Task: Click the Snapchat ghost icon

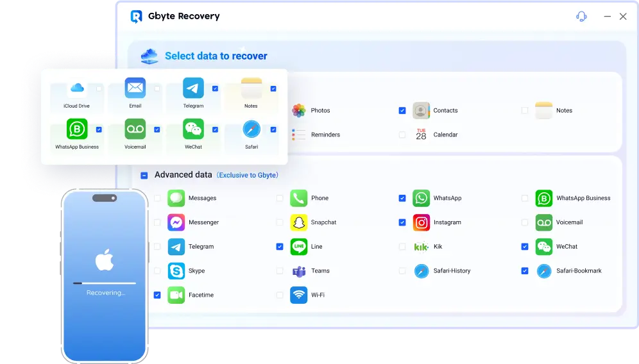Action: point(299,222)
